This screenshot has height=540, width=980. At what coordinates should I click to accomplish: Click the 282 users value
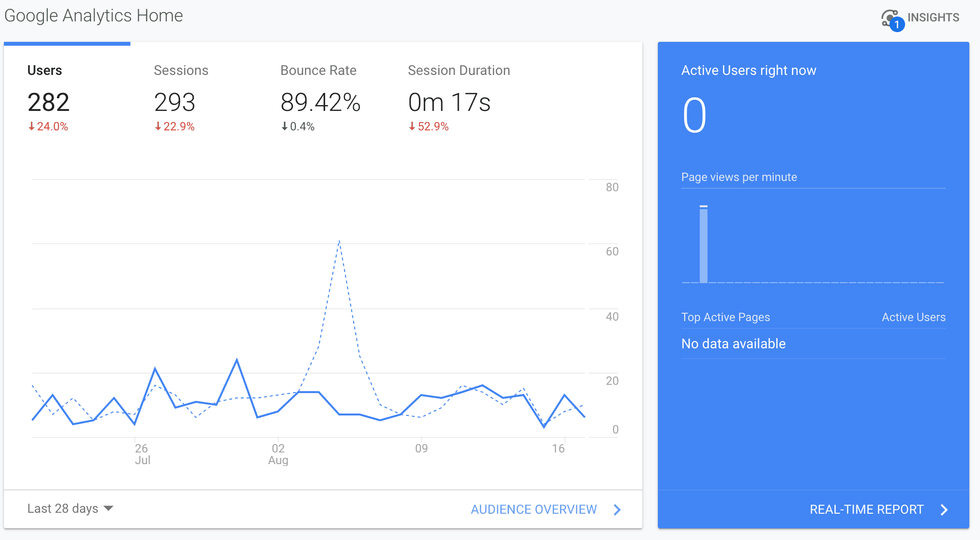click(48, 103)
